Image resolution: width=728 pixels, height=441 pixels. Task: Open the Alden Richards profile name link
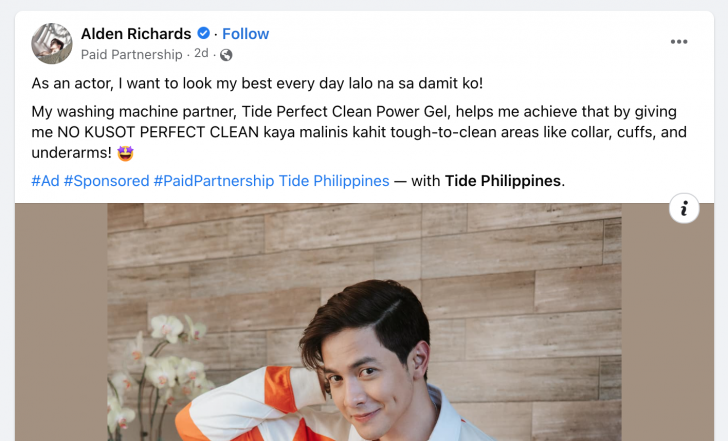pos(136,34)
